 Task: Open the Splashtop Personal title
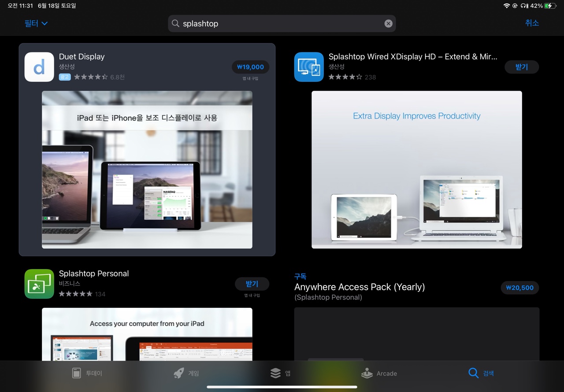(x=94, y=274)
